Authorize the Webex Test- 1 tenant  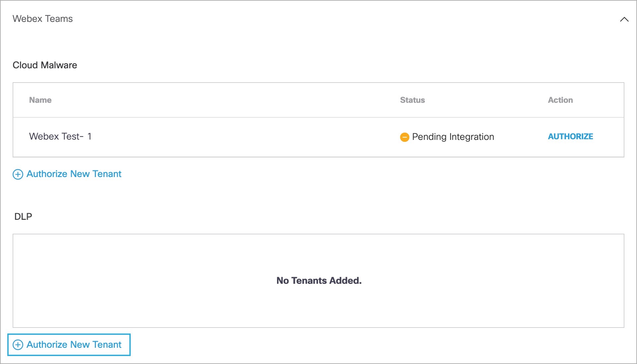pos(570,137)
